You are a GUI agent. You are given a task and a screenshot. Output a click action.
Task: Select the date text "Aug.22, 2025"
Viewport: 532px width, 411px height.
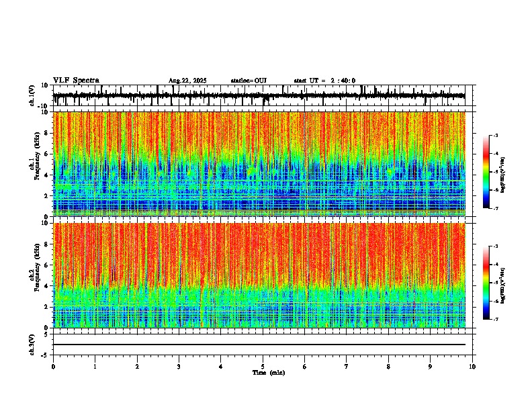tap(187, 81)
